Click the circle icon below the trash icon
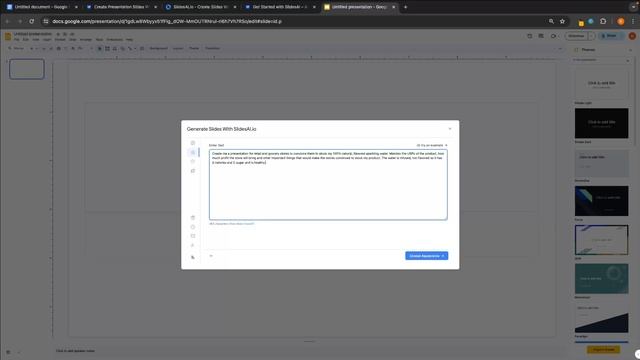Screen dimensions: 640x360 point(193,227)
